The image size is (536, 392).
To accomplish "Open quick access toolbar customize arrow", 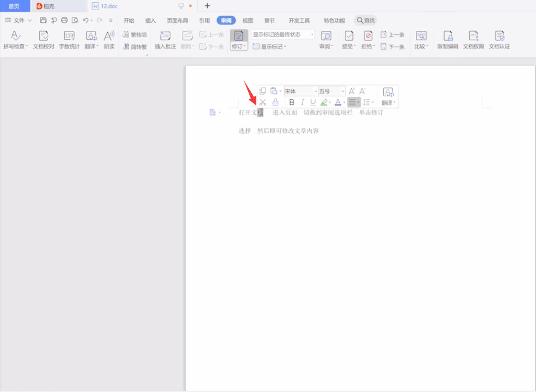I will [111, 20].
